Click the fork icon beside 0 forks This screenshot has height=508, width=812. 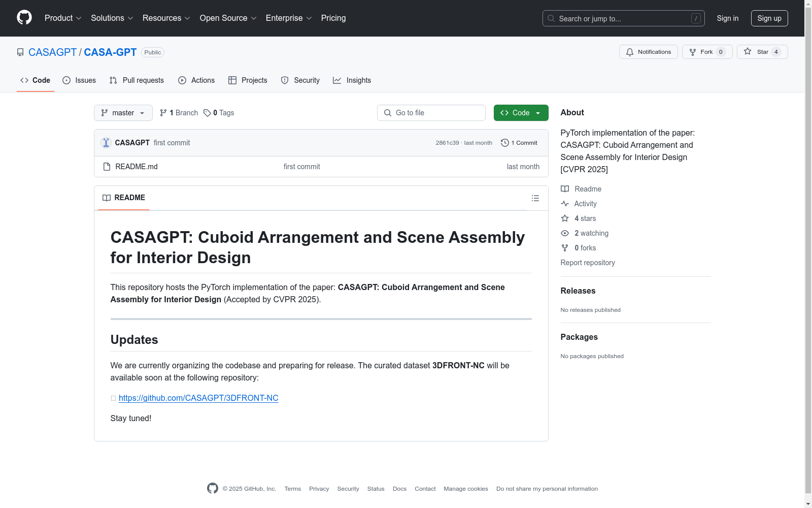565,248
